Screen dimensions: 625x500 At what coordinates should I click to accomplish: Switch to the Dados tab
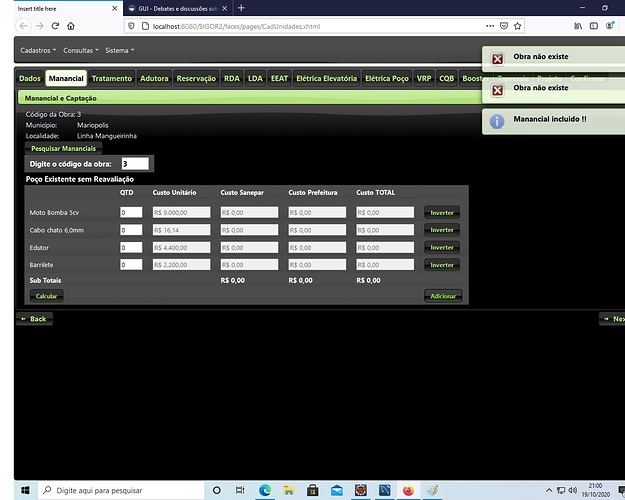pyautogui.click(x=30, y=79)
